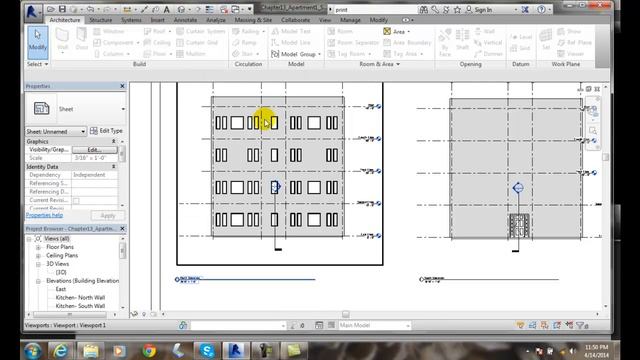640x360 pixels.
Task: Select the Area tool icon
Action: point(387,31)
